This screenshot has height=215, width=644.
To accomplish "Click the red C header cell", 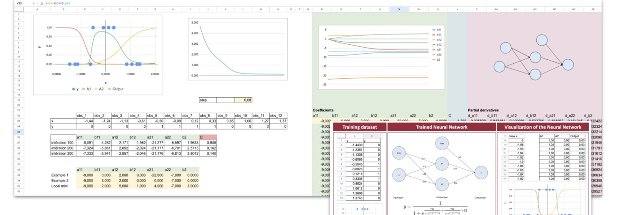I will 208,137.
